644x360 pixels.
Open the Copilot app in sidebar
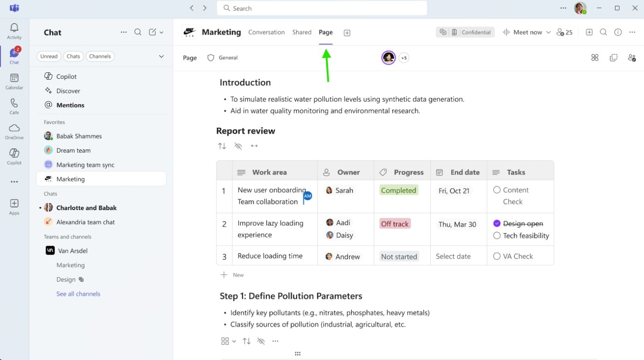(14, 156)
